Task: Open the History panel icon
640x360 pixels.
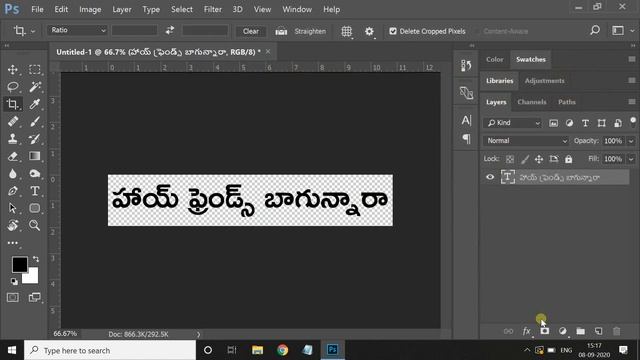Action: (x=466, y=65)
